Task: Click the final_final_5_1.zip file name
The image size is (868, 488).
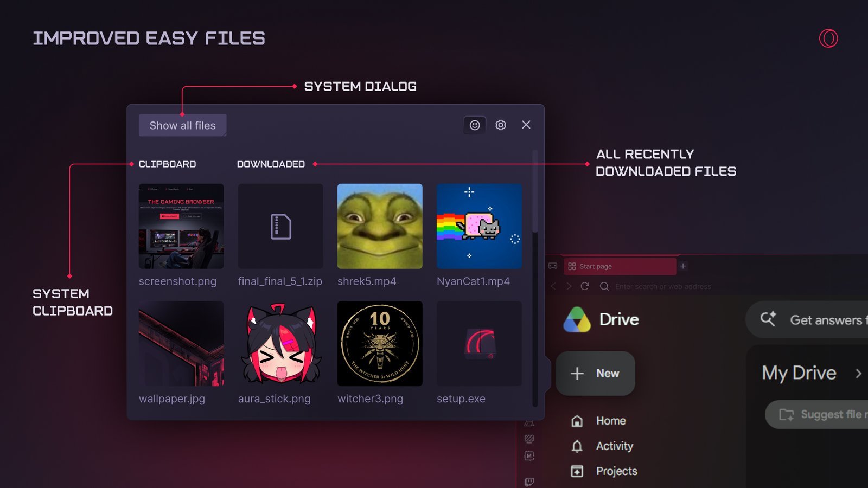Action: [x=280, y=281]
